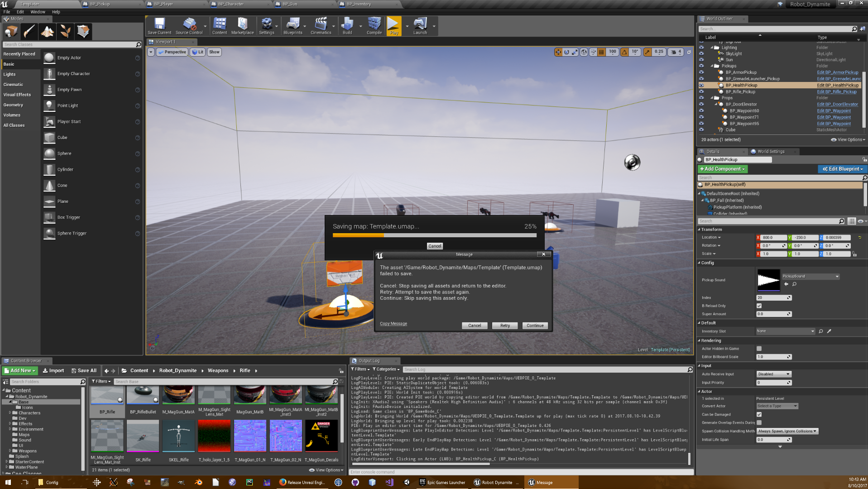
Task: Click Cancel on the saving map progress box
Action: click(435, 246)
